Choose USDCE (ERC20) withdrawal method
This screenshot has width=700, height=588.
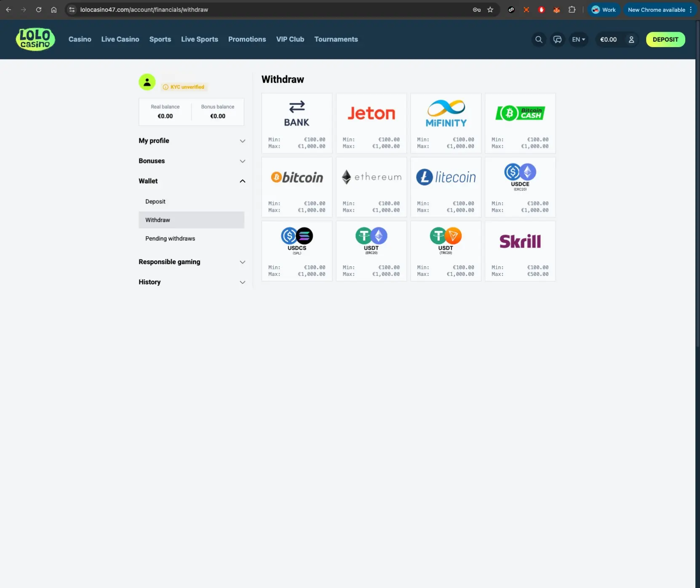[520, 187]
